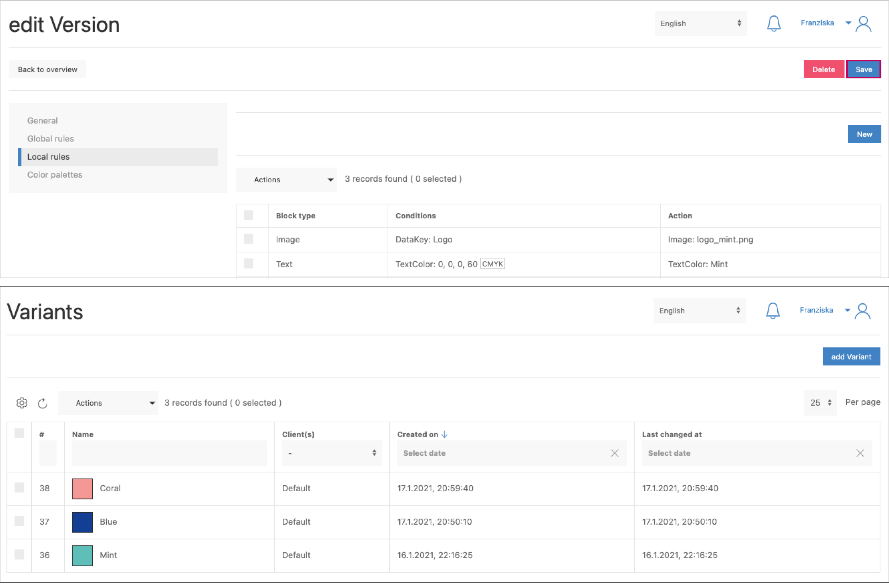Expand the Client(s) filter dropdown
The image size is (889, 588).
pyautogui.click(x=331, y=453)
